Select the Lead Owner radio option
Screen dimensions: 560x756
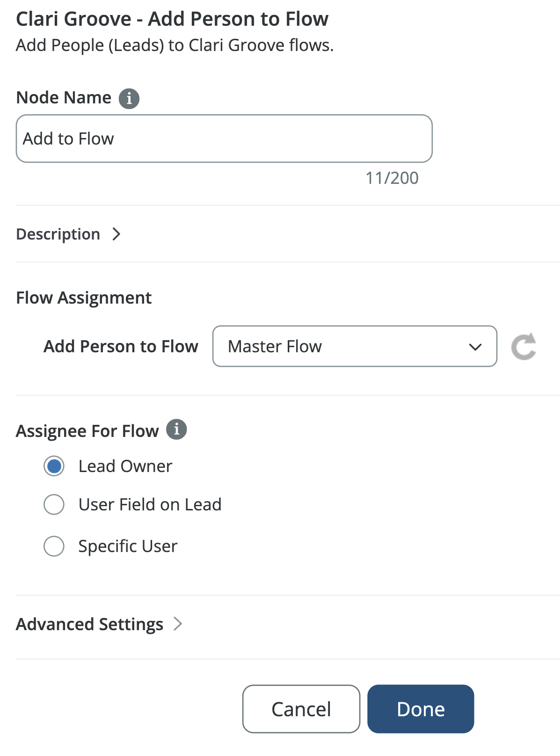coord(54,466)
